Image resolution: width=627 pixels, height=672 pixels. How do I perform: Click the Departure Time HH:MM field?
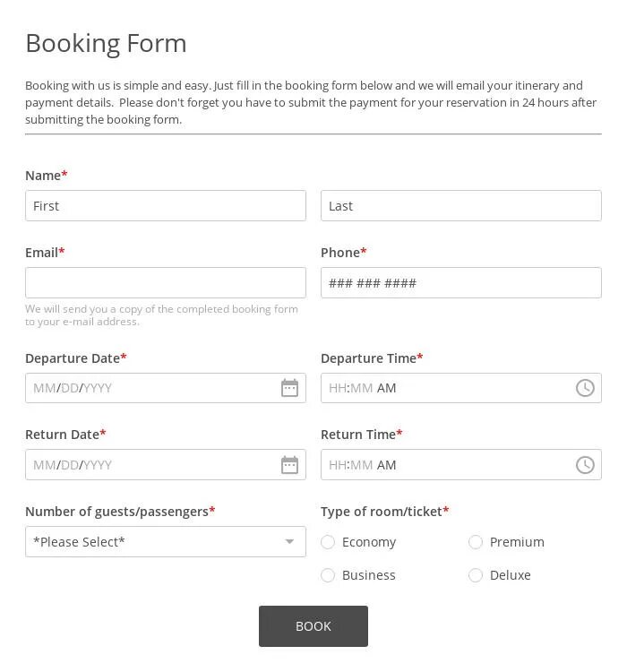coord(350,388)
